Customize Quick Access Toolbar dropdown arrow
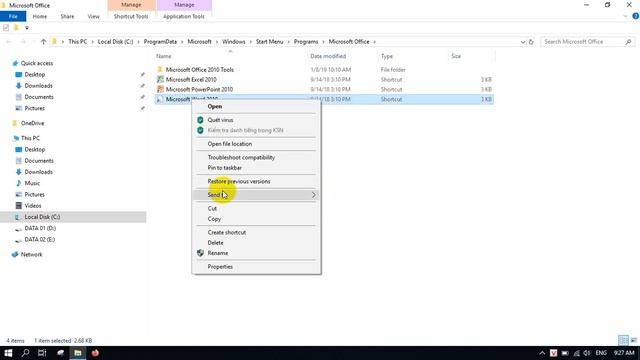640x360 pixels. click(x=27, y=28)
